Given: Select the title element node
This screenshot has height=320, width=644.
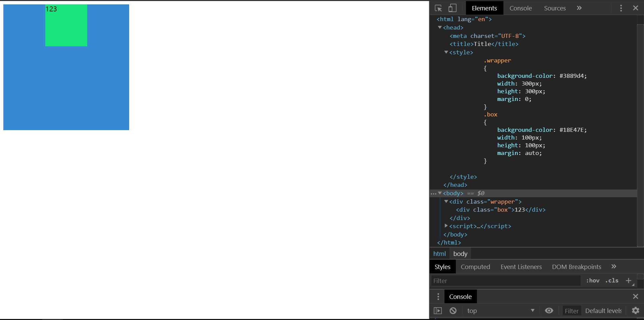Looking at the screenshot, I should 484,44.
